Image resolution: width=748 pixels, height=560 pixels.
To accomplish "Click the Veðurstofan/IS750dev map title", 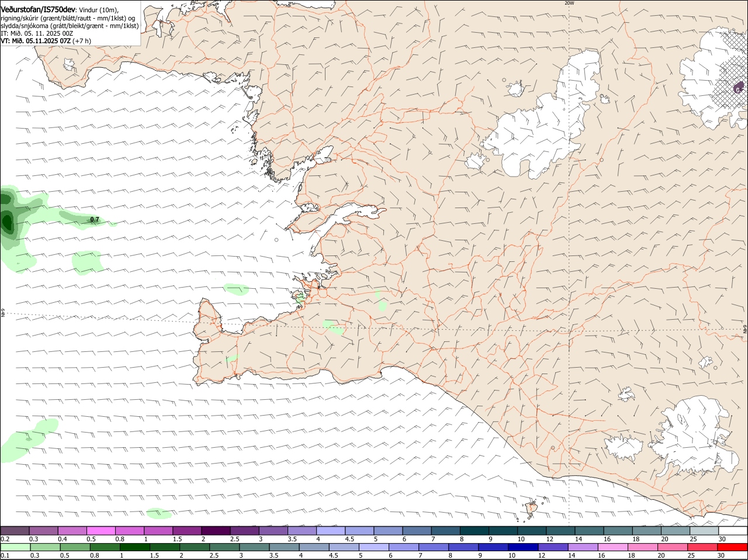I will click(x=38, y=9).
